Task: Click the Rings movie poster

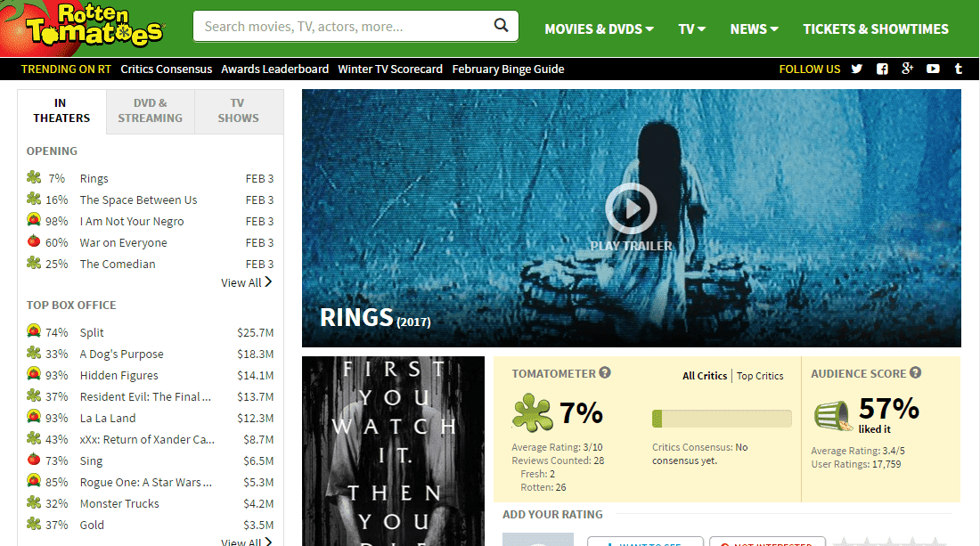Action: point(393,451)
